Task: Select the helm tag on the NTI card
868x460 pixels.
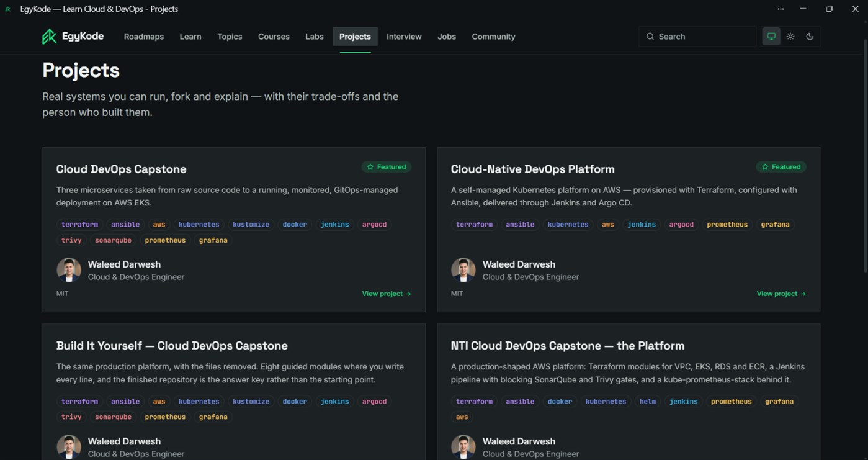Action: coord(648,402)
